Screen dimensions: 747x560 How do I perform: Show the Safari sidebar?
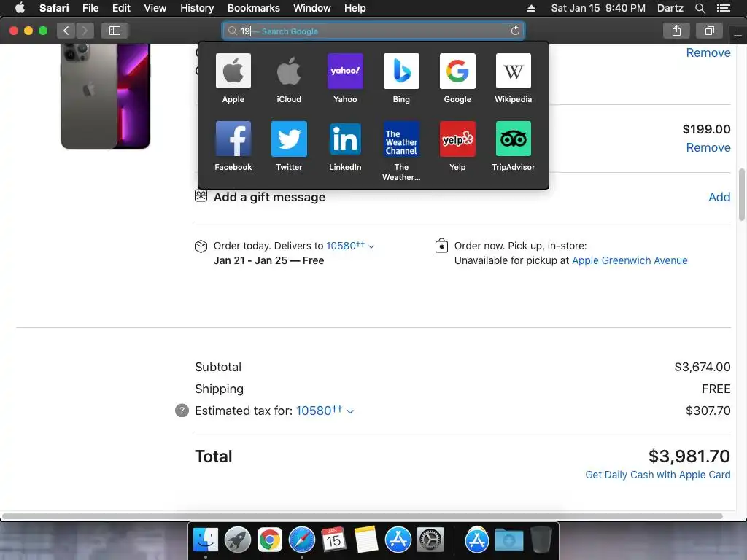tap(115, 31)
